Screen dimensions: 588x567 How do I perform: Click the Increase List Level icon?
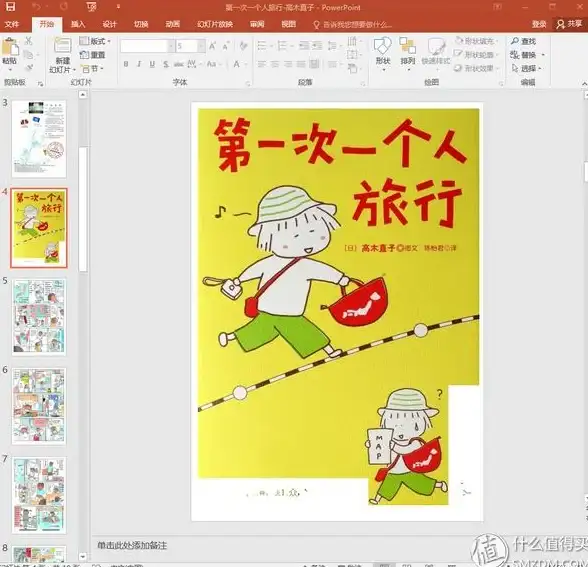pyautogui.click(x=317, y=46)
